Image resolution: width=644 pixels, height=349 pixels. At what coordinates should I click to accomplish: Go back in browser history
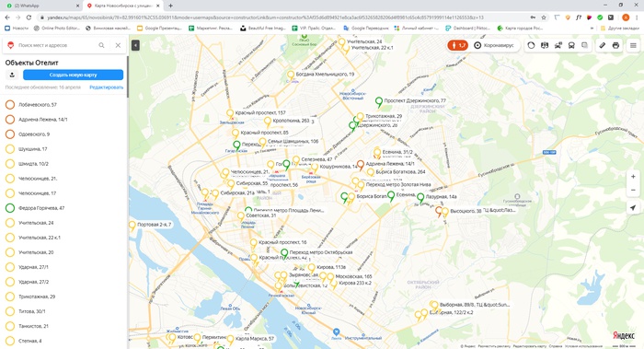coord(7,17)
